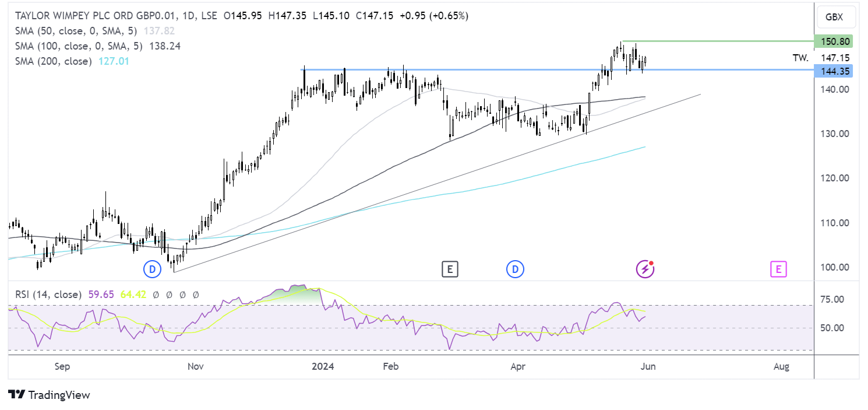Click the 2024 label on the time axis

tap(323, 366)
